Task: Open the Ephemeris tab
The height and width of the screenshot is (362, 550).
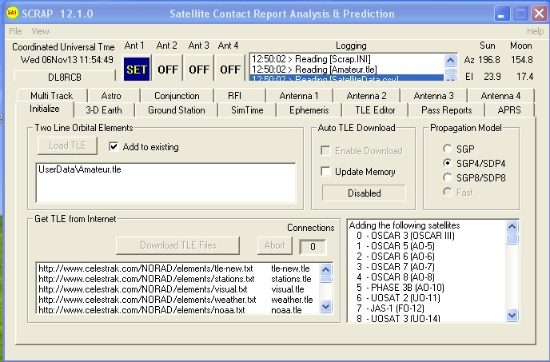Action: tap(309, 110)
